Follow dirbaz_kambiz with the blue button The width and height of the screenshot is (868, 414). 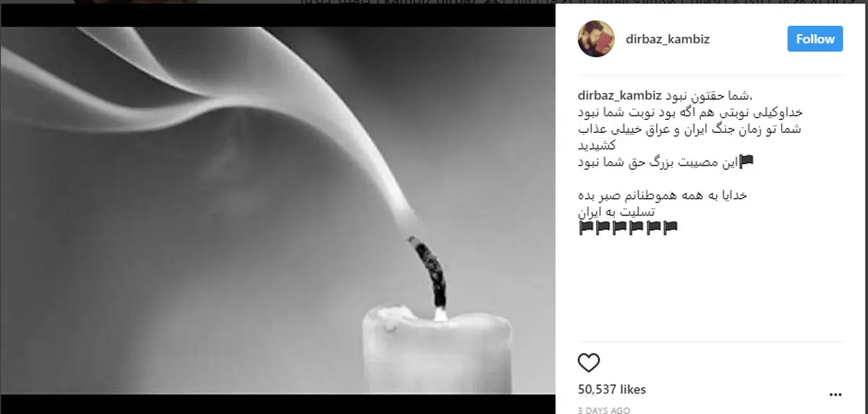pos(815,39)
